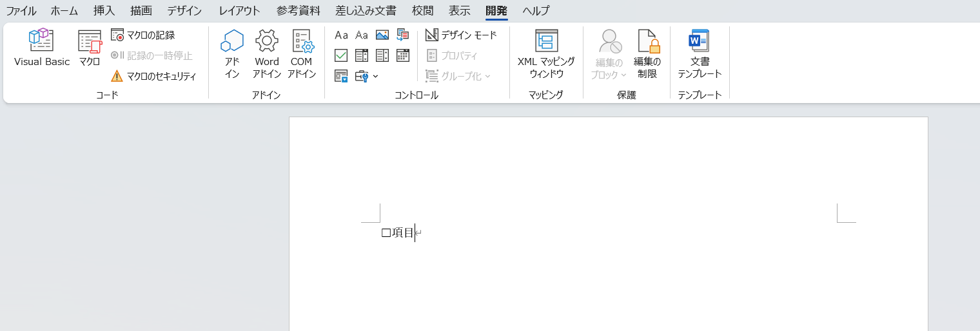Image resolution: width=980 pixels, height=331 pixels.
Task: Open control プロパティ
Action: tap(452, 55)
